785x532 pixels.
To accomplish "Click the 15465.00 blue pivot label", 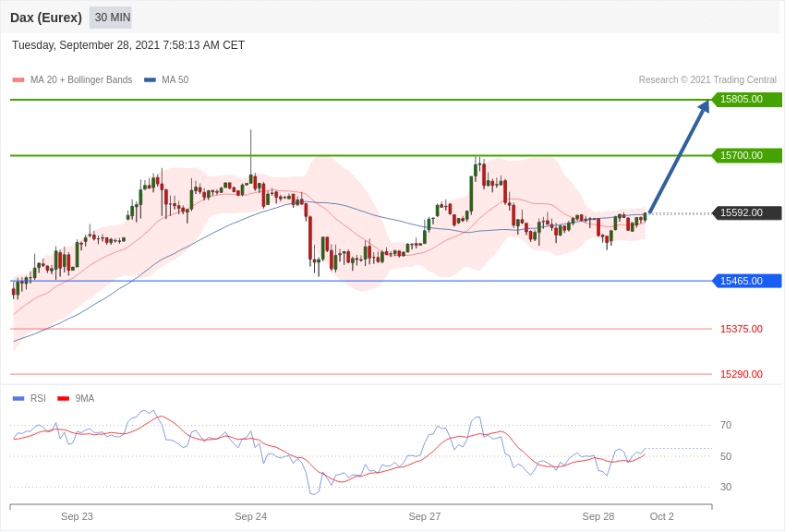I will [746, 281].
